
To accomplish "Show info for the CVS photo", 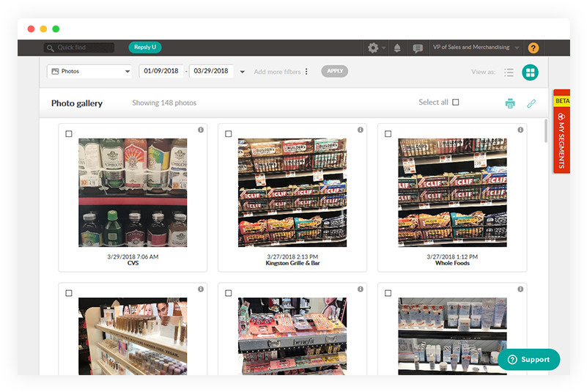I will click(201, 130).
